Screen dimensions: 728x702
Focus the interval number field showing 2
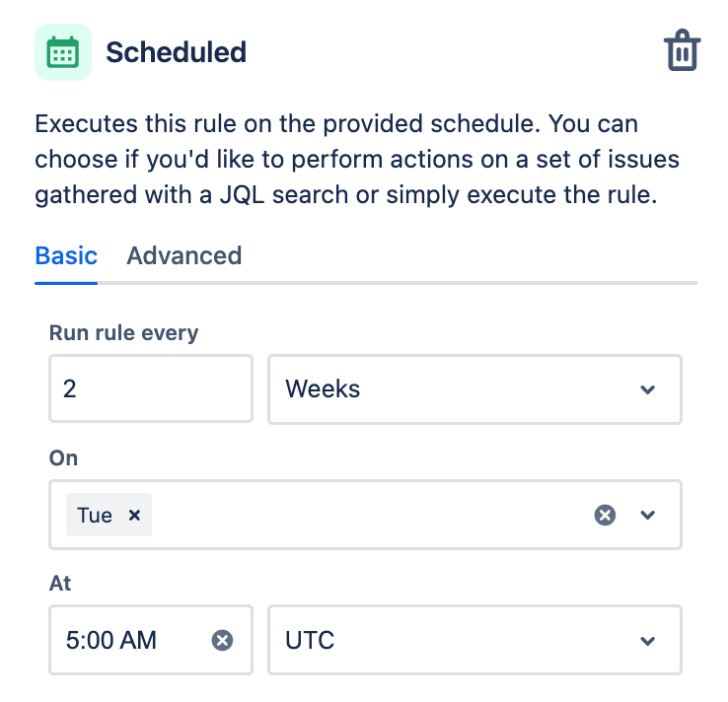pos(151,388)
